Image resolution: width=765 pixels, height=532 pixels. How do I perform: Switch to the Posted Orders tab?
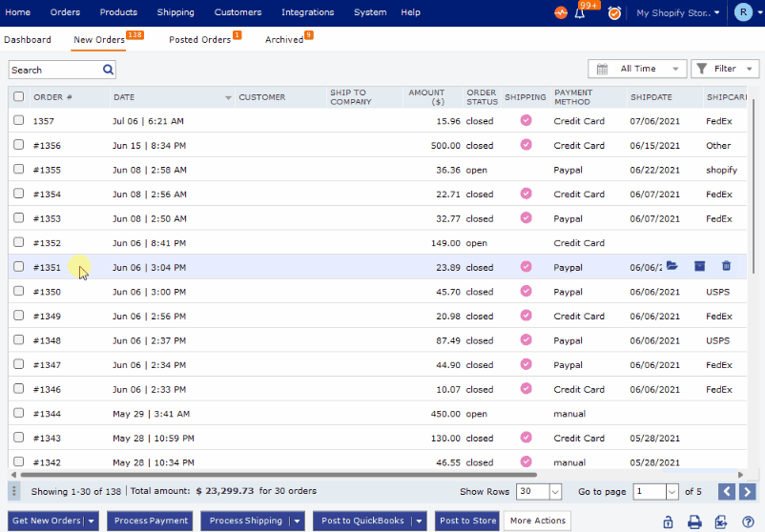coord(199,40)
